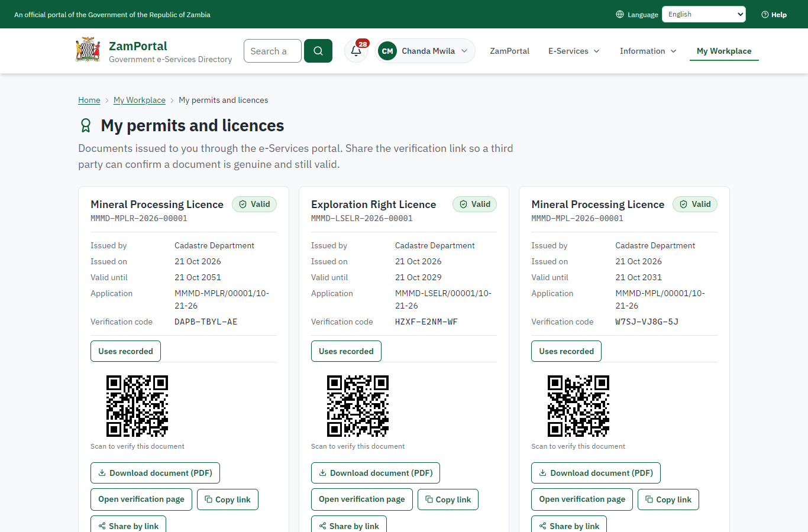This screenshot has width=808, height=532.
Task: Focus the Search input field
Action: [x=273, y=51]
